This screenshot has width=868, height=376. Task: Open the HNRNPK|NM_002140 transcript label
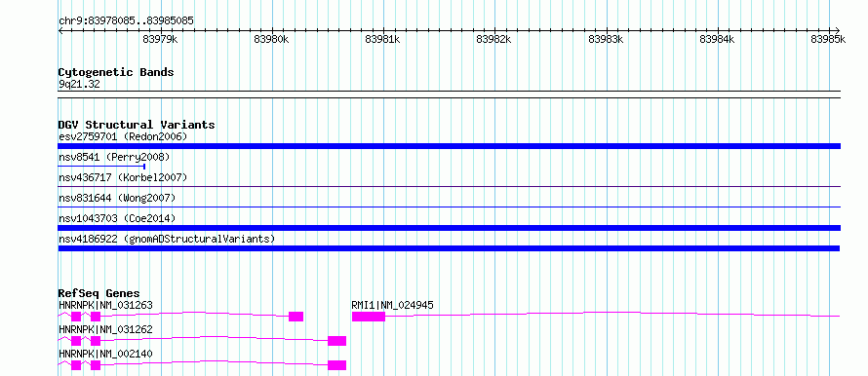(105, 354)
